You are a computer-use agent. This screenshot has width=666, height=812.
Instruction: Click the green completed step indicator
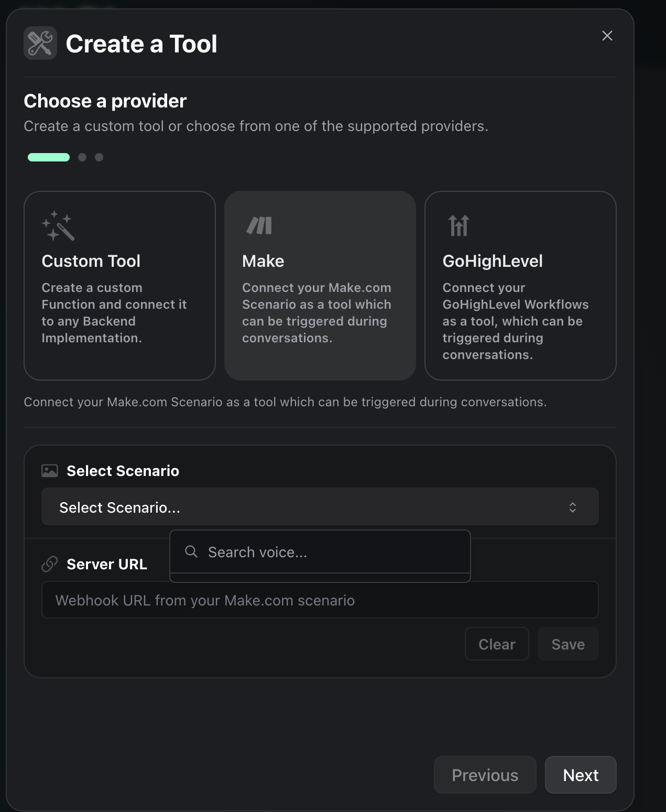[x=49, y=157]
